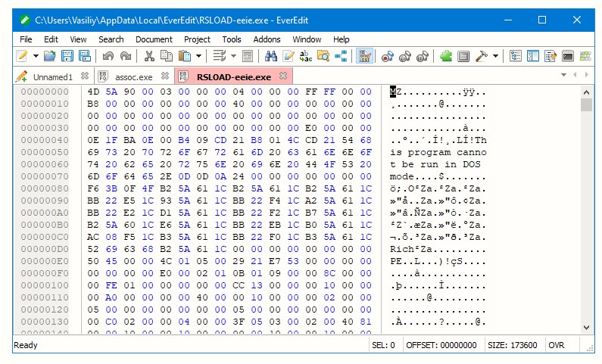This screenshot has width=602, height=364.
Task: Select the RSLOAD-eeie.exe tab
Action: pos(233,77)
